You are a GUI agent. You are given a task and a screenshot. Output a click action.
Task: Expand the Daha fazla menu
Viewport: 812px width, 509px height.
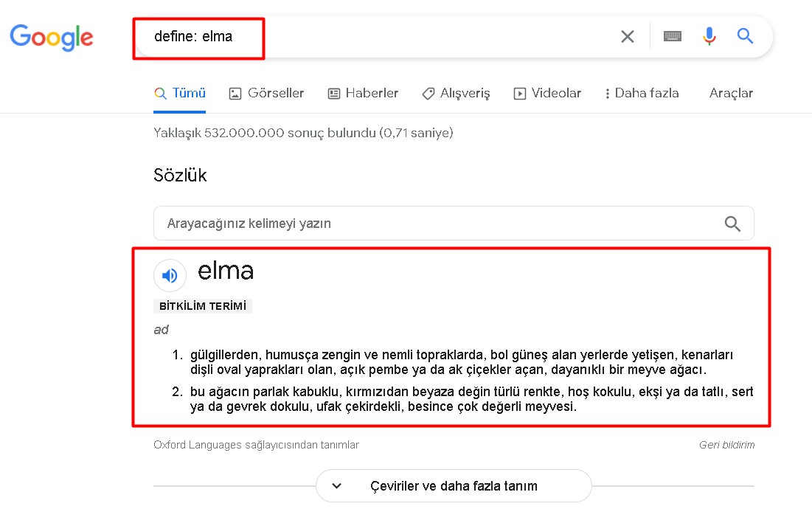pyautogui.click(x=642, y=93)
